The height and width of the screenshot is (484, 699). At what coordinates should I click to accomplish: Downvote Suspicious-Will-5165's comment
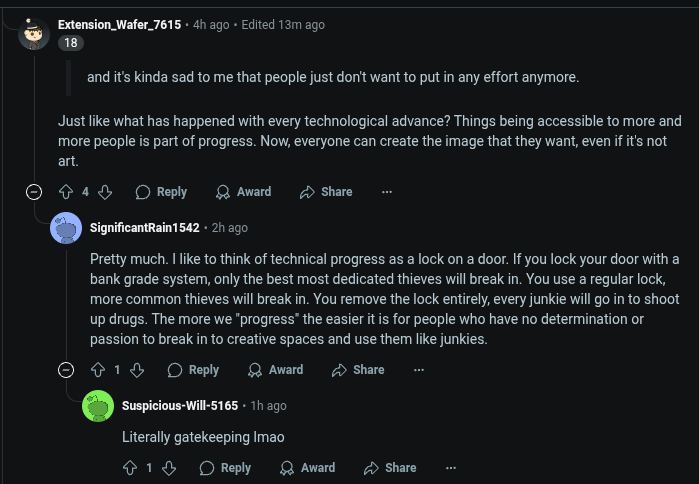click(169, 468)
